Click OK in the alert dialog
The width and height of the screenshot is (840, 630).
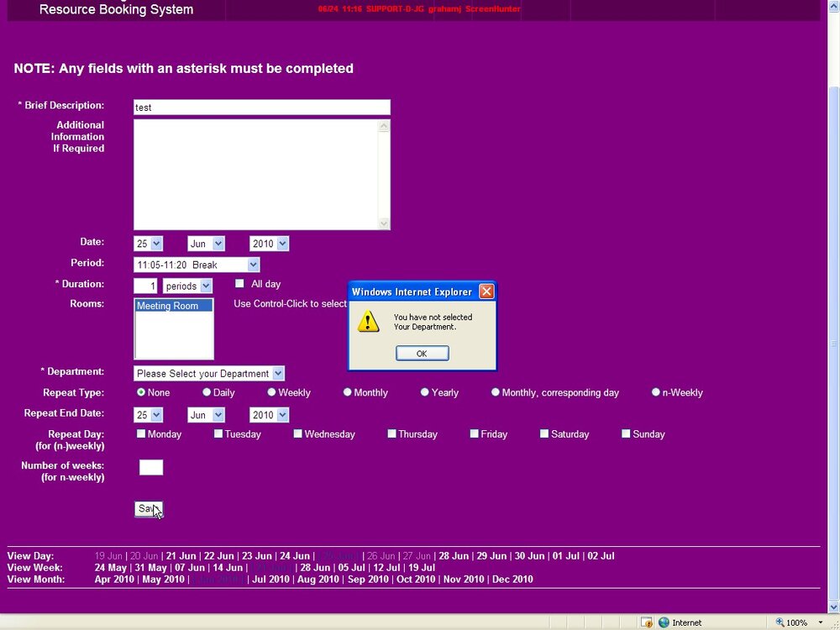[423, 353]
